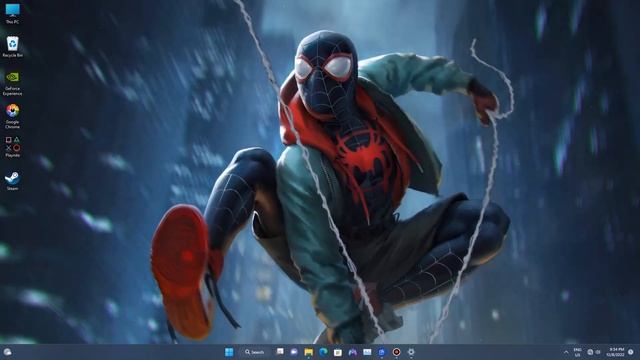Select the Playnite desktop shortcut
640x360 pixels.
click(x=12, y=147)
